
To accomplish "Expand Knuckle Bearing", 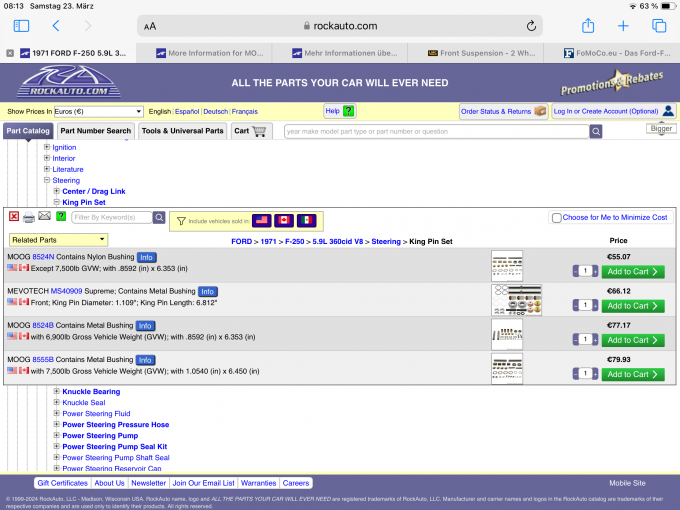I will click(56, 391).
